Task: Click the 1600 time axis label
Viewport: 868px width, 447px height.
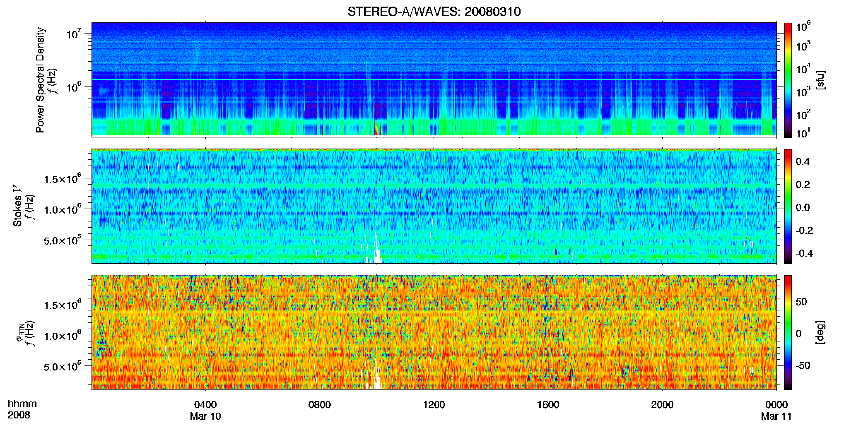Action: tap(548, 405)
